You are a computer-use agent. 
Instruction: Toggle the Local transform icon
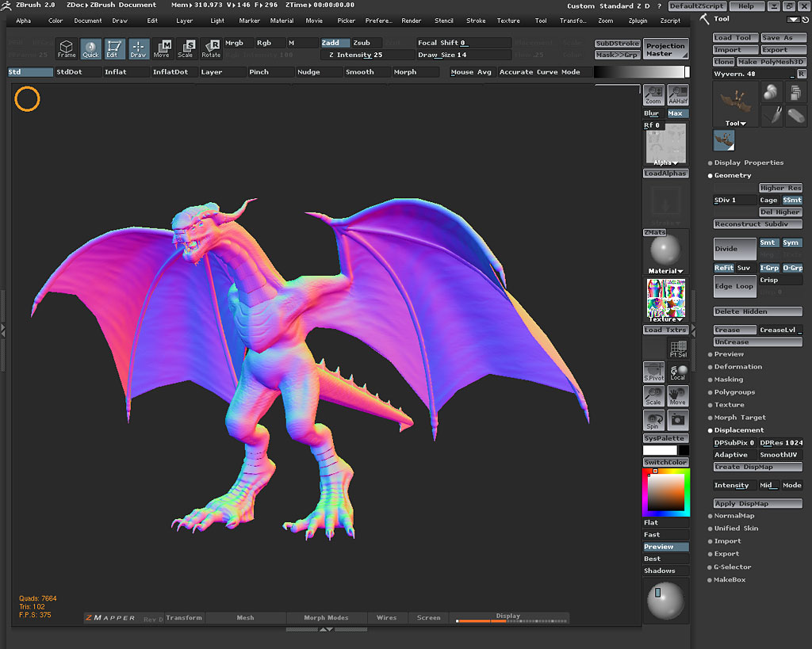tap(678, 372)
